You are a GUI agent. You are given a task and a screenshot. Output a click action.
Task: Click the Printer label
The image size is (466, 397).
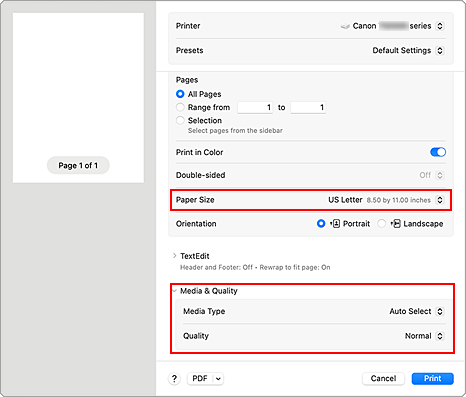(x=188, y=26)
